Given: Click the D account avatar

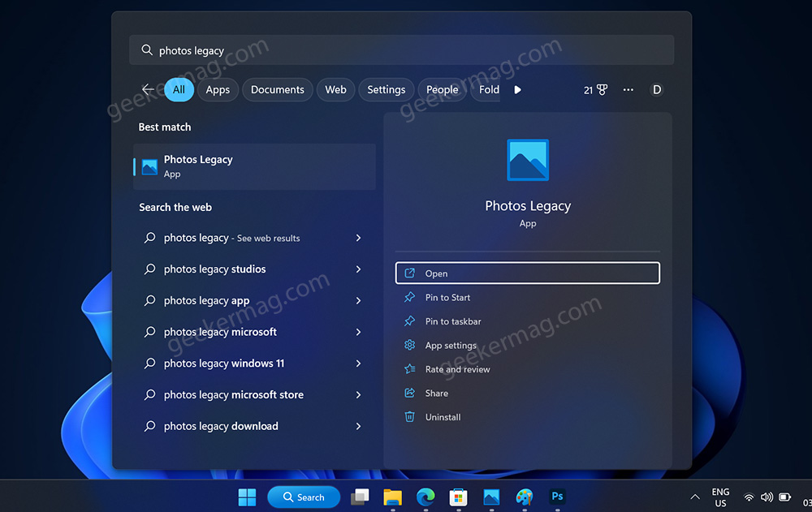Looking at the screenshot, I should [x=657, y=90].
